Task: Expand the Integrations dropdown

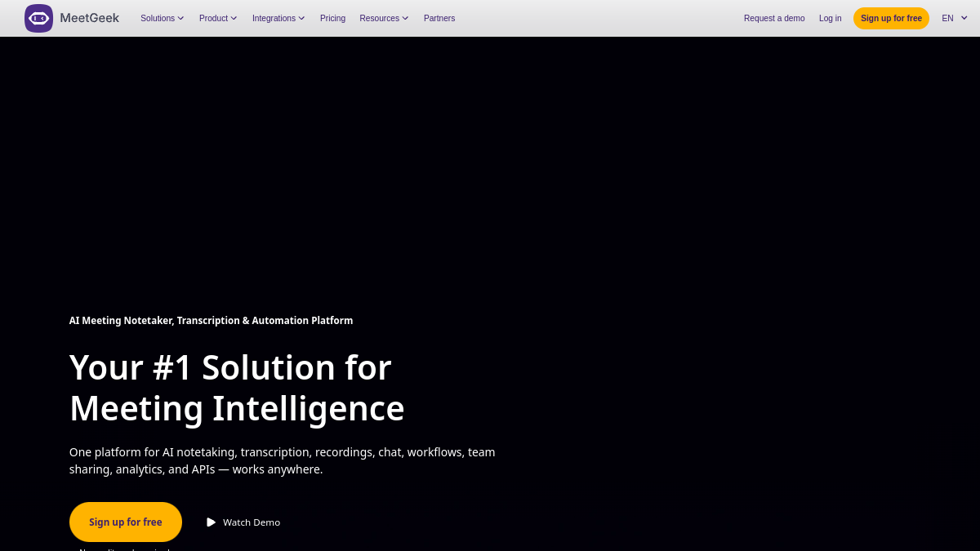Action: [278, 18]
